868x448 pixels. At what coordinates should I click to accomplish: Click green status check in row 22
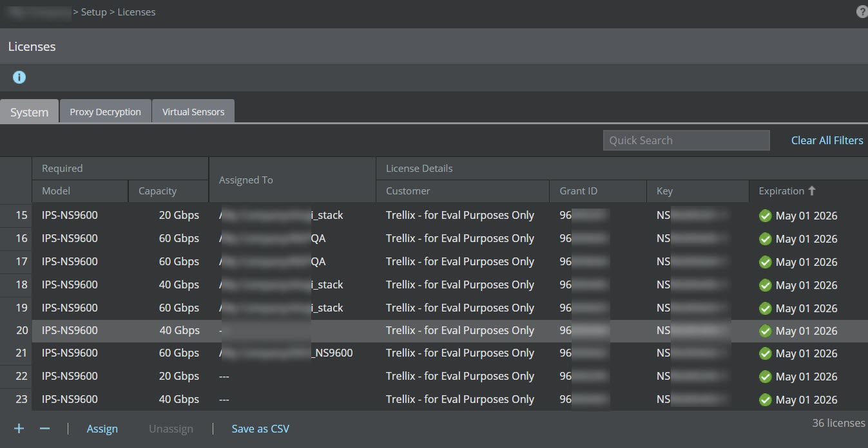[x=766, y=377]
